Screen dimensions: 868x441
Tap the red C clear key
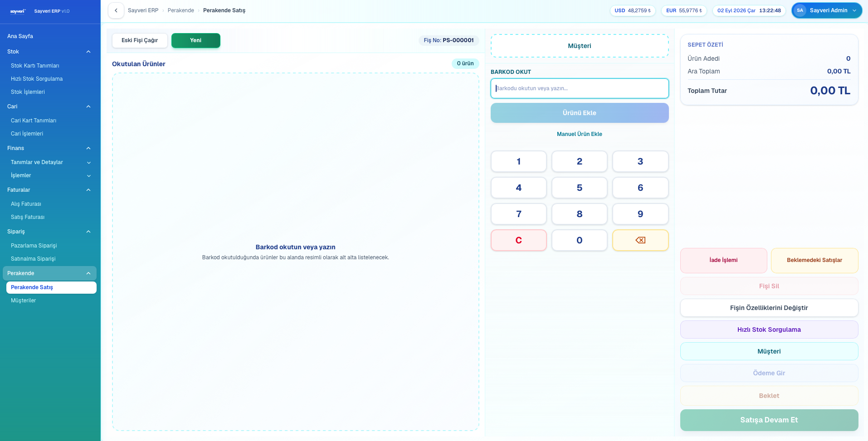point(519,240)
